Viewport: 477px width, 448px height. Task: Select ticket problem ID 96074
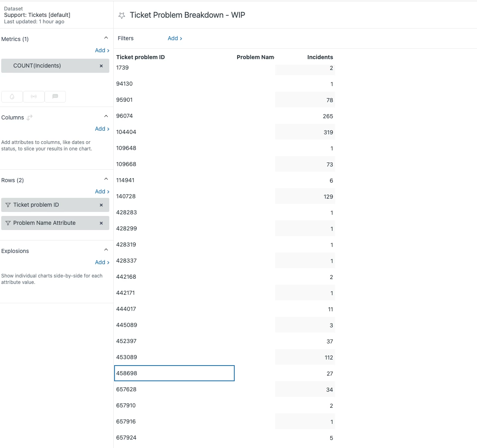coord(125,116)
